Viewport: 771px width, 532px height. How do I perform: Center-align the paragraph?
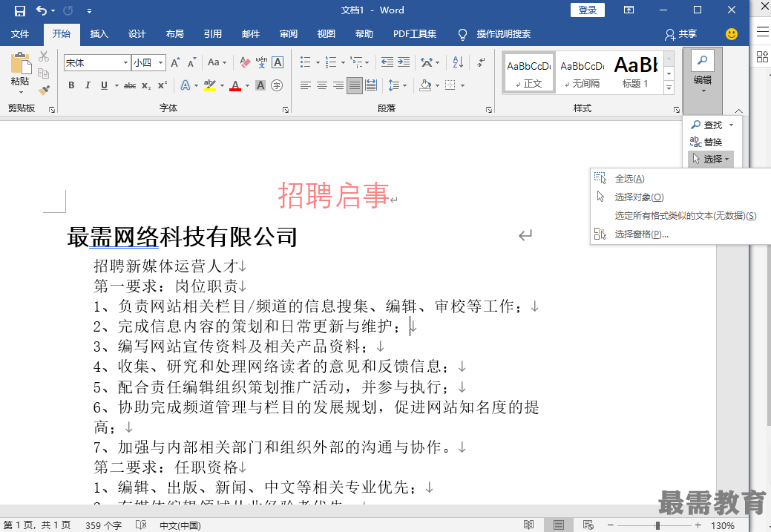(321, 85)
